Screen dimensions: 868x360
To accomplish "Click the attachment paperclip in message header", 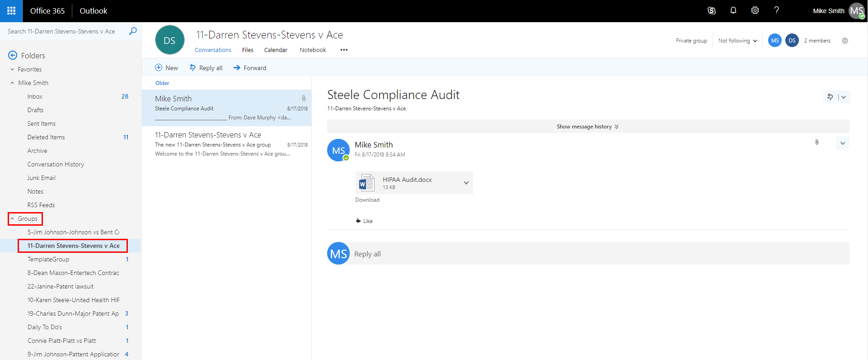I will click(817, 142).
